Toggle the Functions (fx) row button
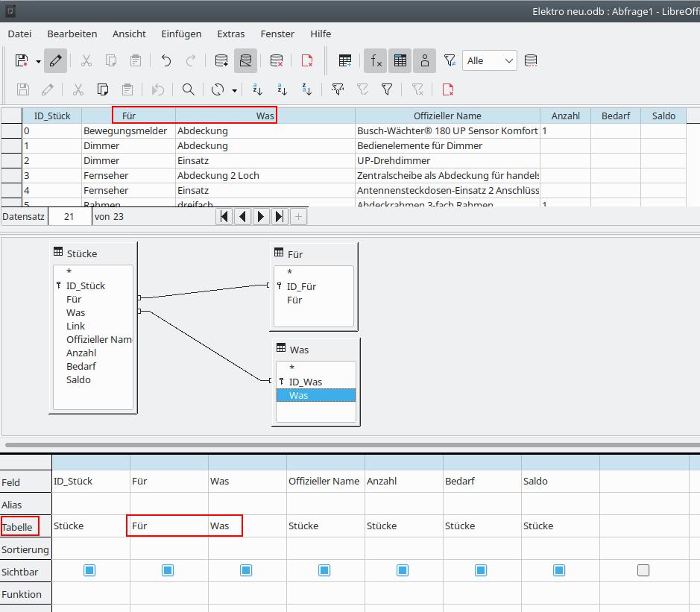 (375, 61)
